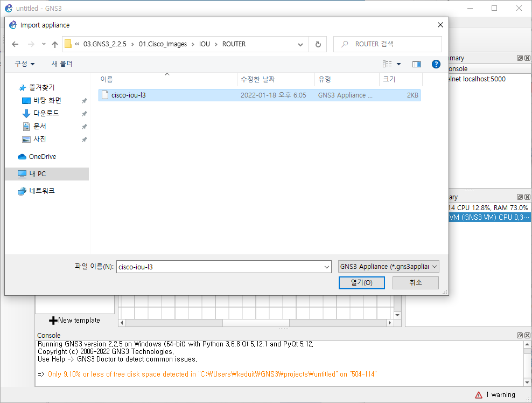This screenshot has width=532, height=403.
Task: Open recent locations dropdown arrow
Action: 44,44
